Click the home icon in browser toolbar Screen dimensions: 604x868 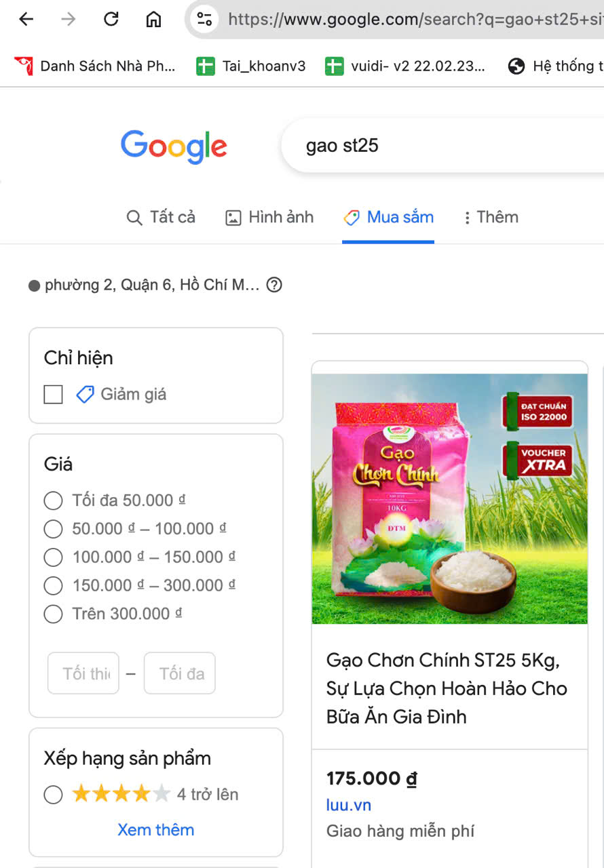pos(154,19)
